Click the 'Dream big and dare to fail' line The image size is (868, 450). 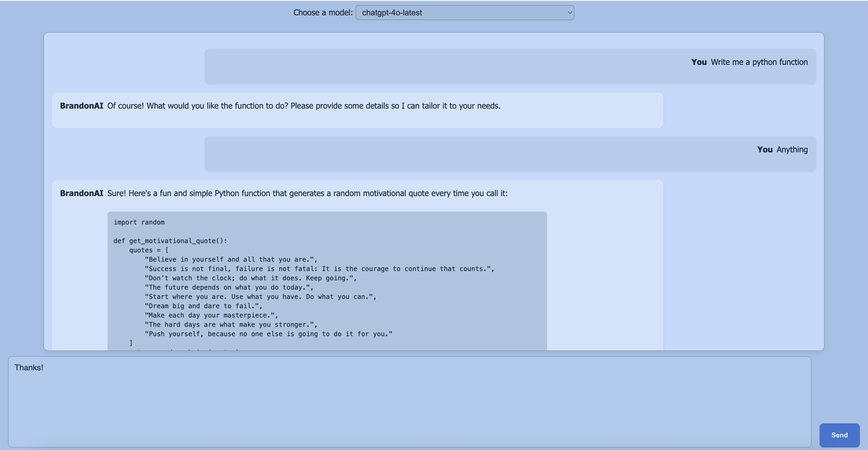click(203, 306)
